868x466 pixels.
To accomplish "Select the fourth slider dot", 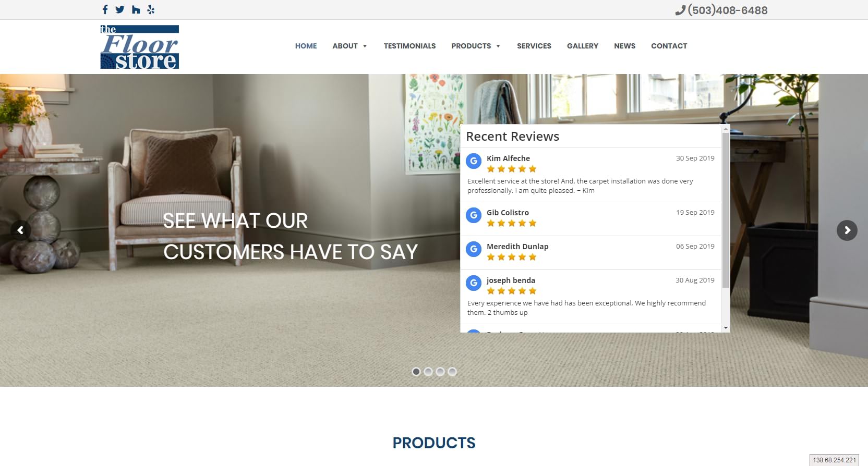I will [452, 372].
